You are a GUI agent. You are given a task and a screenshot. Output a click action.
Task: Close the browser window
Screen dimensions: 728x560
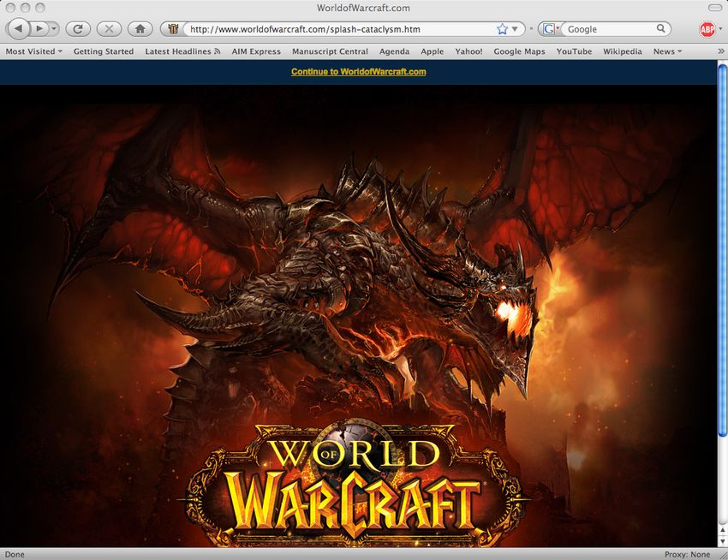coord(11,8)
